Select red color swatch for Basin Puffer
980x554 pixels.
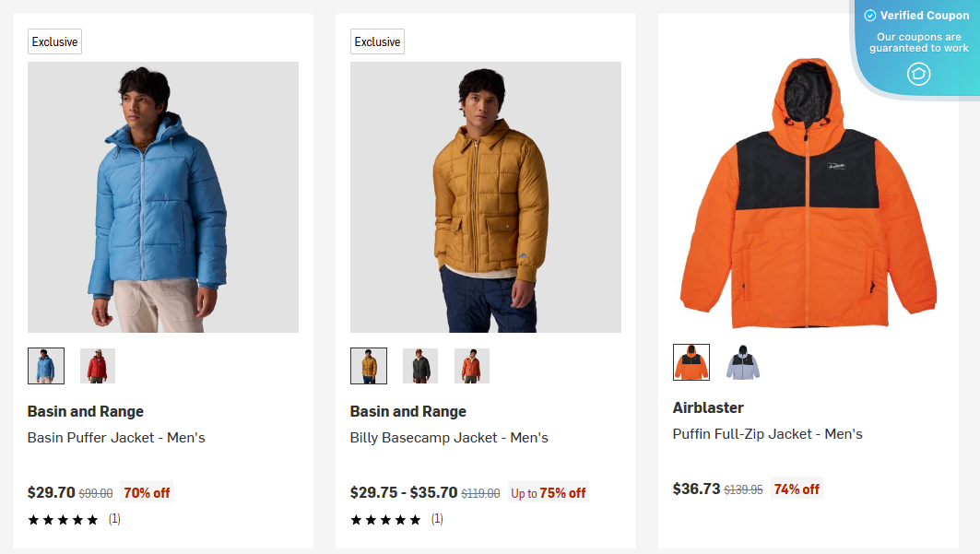(x=98, y=366)
